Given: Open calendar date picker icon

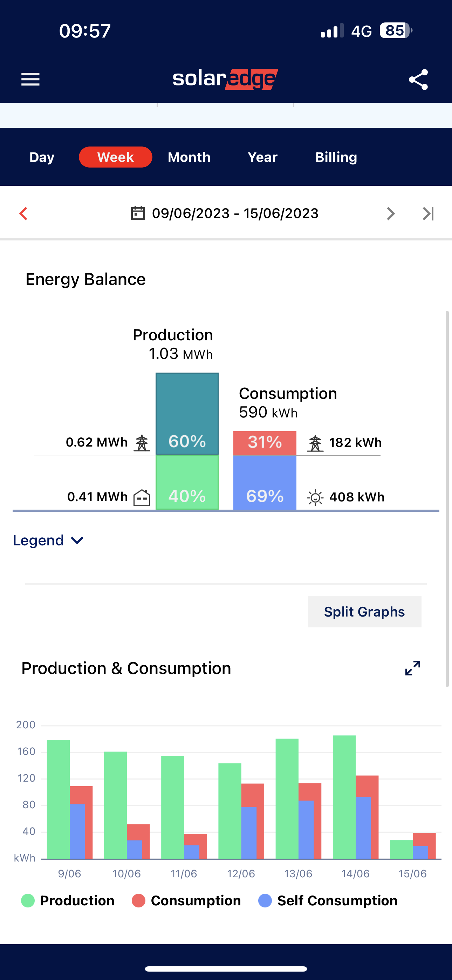Looking at the screenshot, I should click(138, 213).
